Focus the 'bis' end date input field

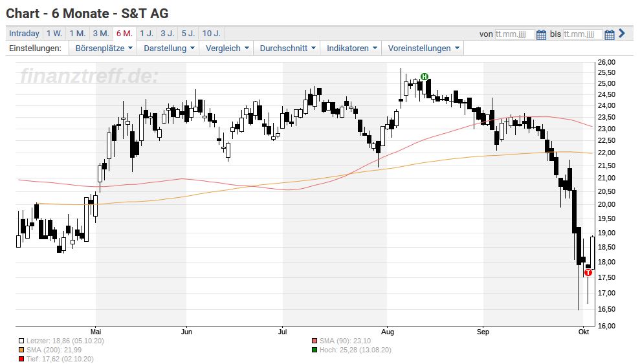point(582,34)
